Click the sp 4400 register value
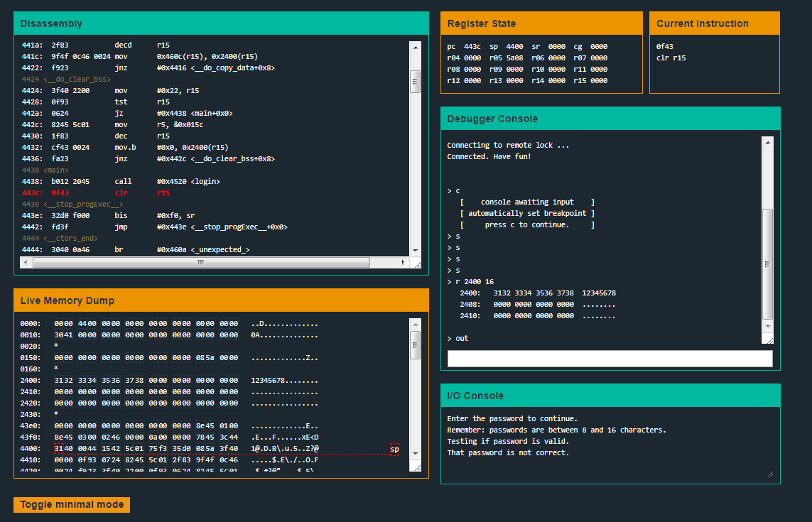The width and height of the screenshot is (812, 522). 506,47
